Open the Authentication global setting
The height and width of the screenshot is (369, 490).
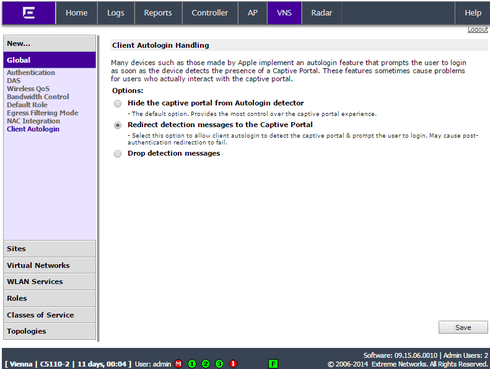[31, 73]
